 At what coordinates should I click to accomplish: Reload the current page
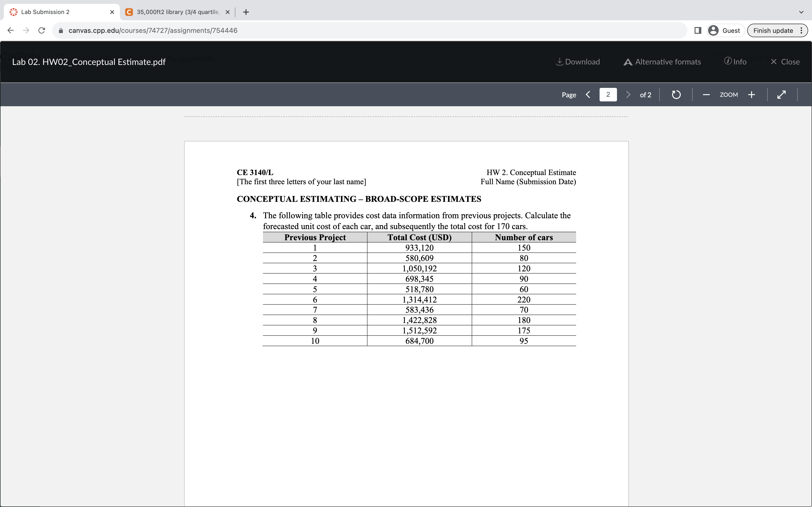41,30
